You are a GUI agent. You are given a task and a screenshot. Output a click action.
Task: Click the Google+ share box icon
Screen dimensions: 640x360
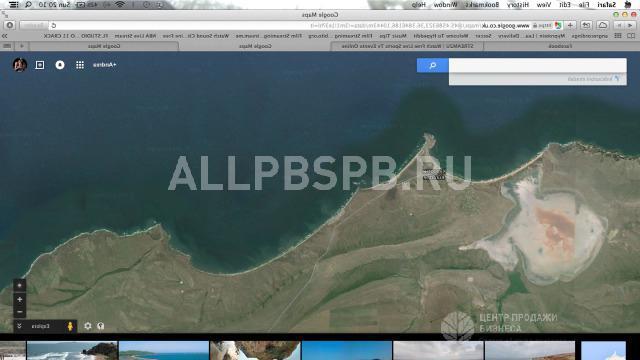click(x=40, y=65)
